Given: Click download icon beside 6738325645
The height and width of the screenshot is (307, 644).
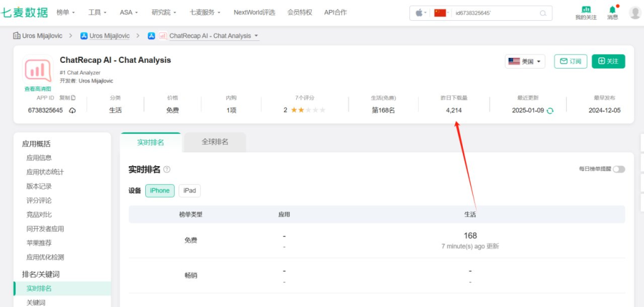Looking at the screenshot, I should (x=72, y=111).
